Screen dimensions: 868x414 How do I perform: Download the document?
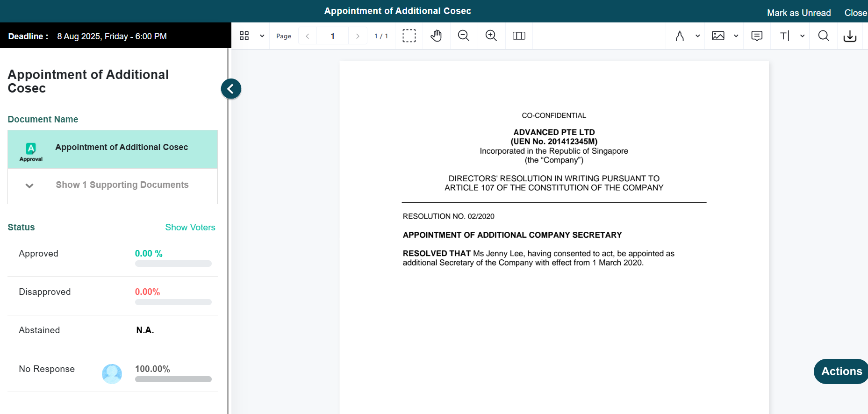click(x=850, y=36)
